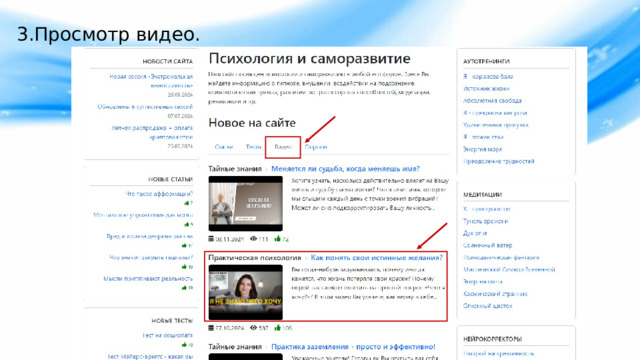Screen dimensions: 640x360
Task: Open article 'Ментальное управление для мозга'
Action: tap(143, 215)
